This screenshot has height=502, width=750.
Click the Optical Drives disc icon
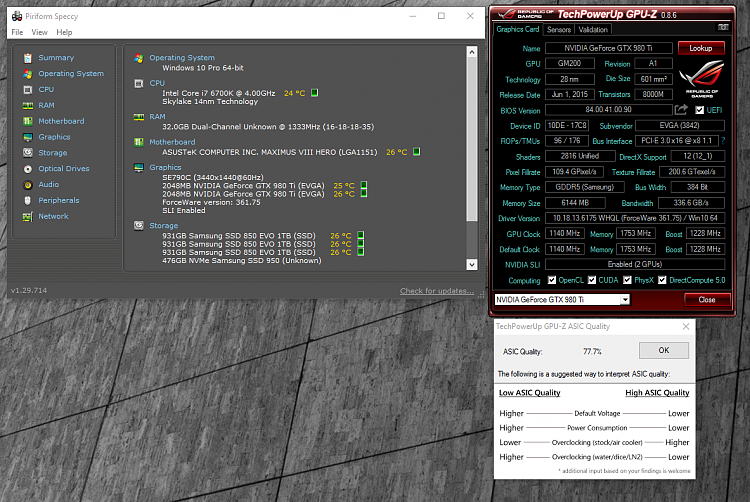(28, 169)
